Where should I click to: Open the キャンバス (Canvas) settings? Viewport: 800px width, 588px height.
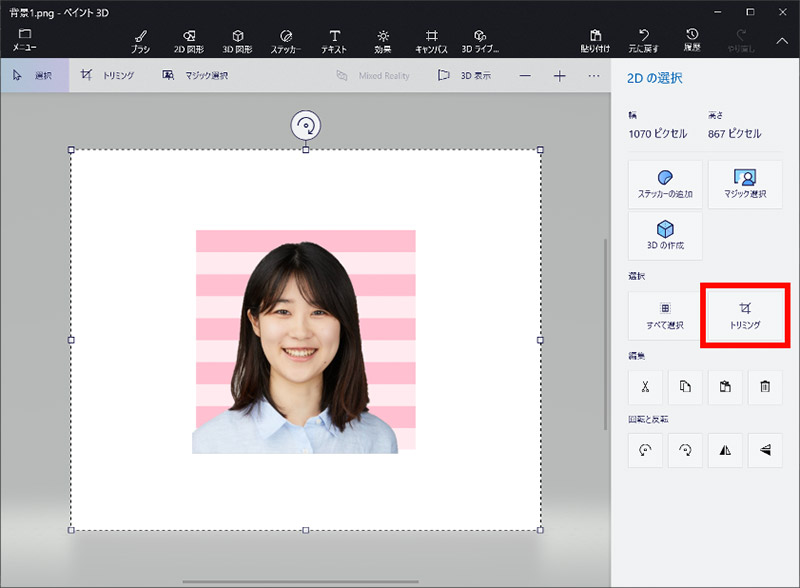[431, 40]
